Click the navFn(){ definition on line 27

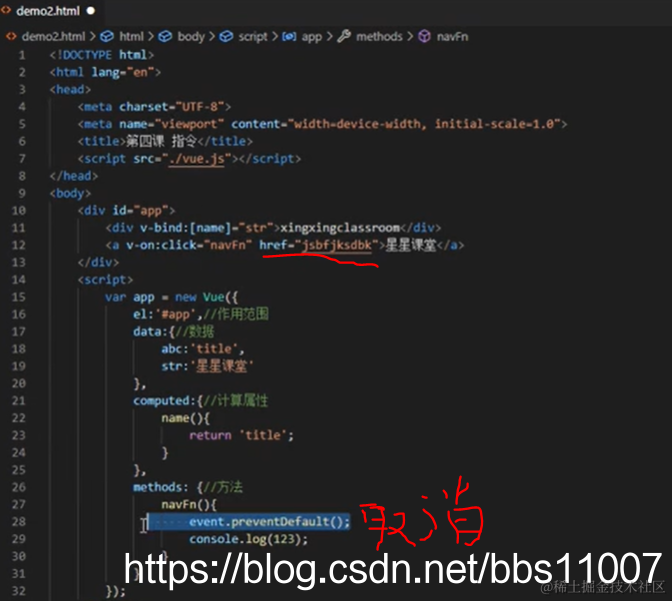[189, 505]
